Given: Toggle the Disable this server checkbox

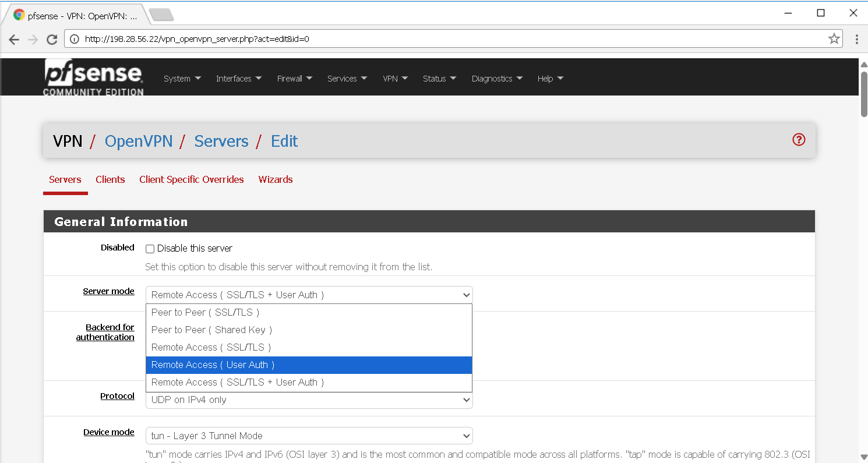Looking at the screenshot, I should coord(150,249).
